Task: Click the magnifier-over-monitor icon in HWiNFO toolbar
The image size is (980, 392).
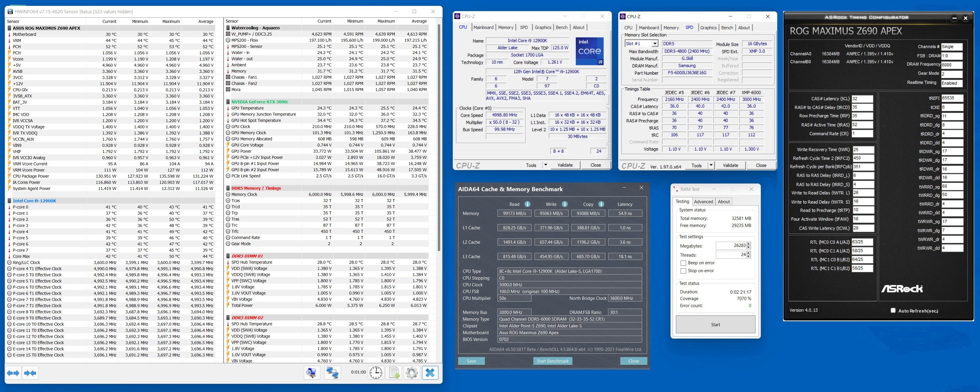Action: (311, 373)
